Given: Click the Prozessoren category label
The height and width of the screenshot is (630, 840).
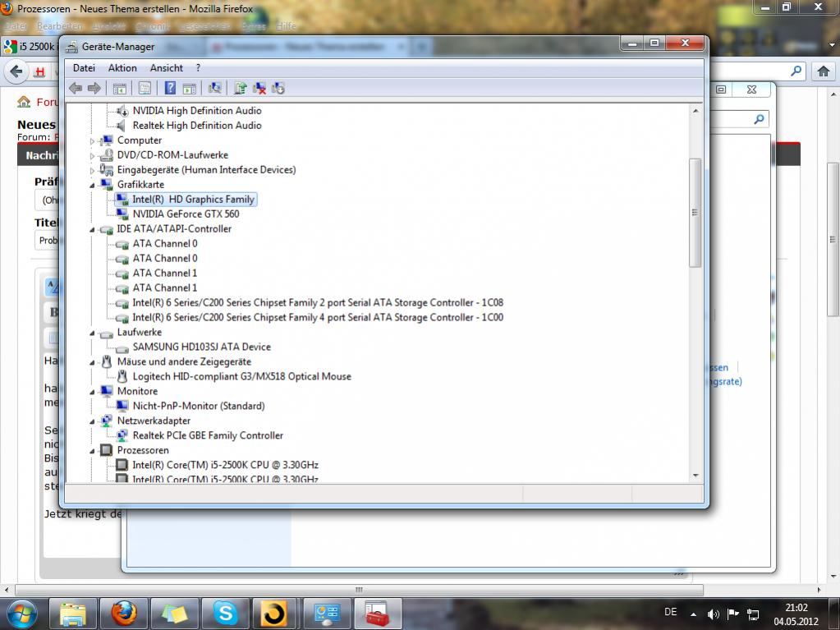Looking at the screenshot, I should click(143, 450).
